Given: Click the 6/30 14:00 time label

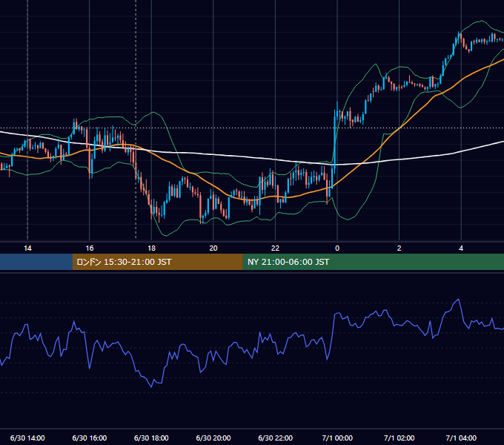Looking at the screenshot, I should 27,438.
